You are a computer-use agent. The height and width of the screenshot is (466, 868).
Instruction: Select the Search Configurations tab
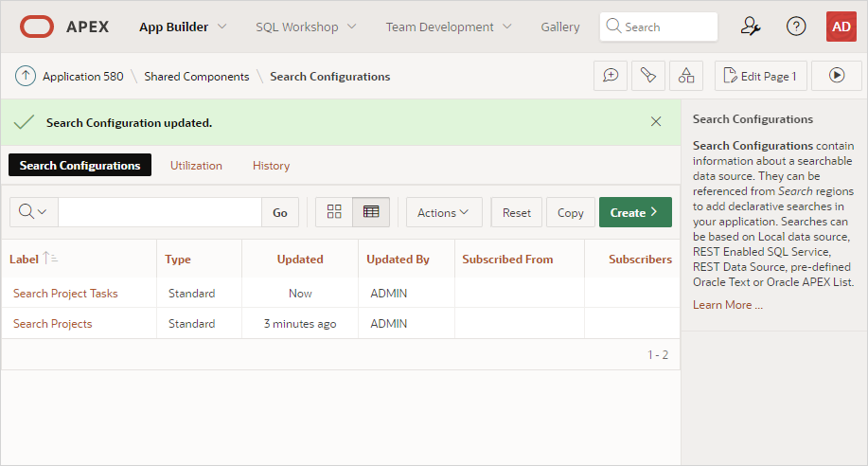(80, 165)
